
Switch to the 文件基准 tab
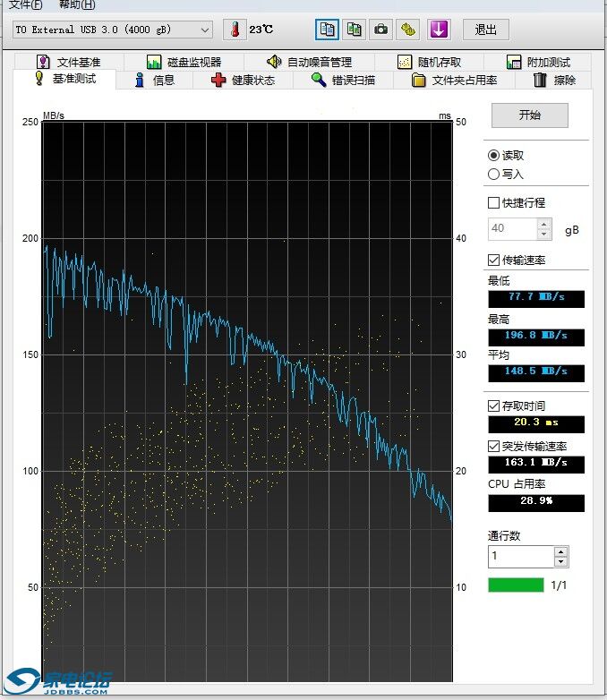[x=69, y=62]
